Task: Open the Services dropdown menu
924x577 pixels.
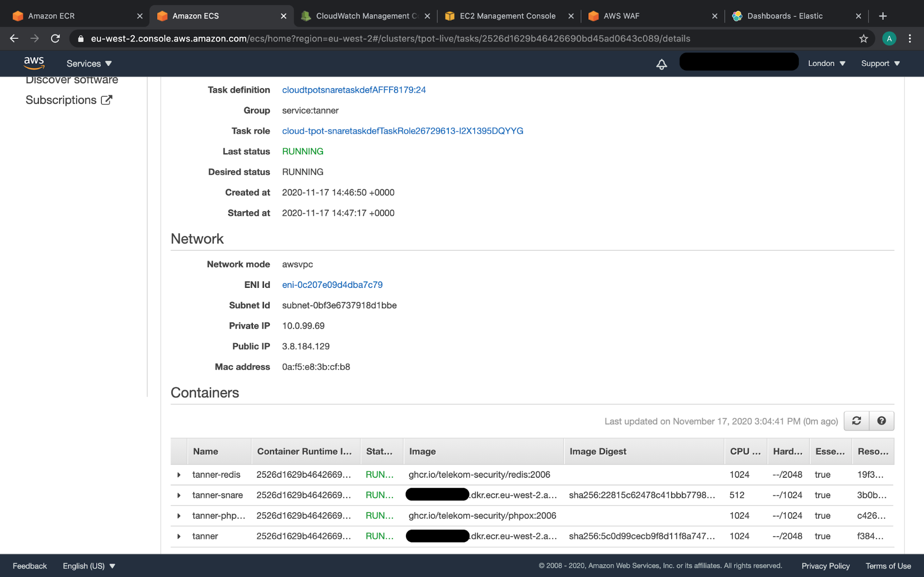Action: [x=89, y=64]
